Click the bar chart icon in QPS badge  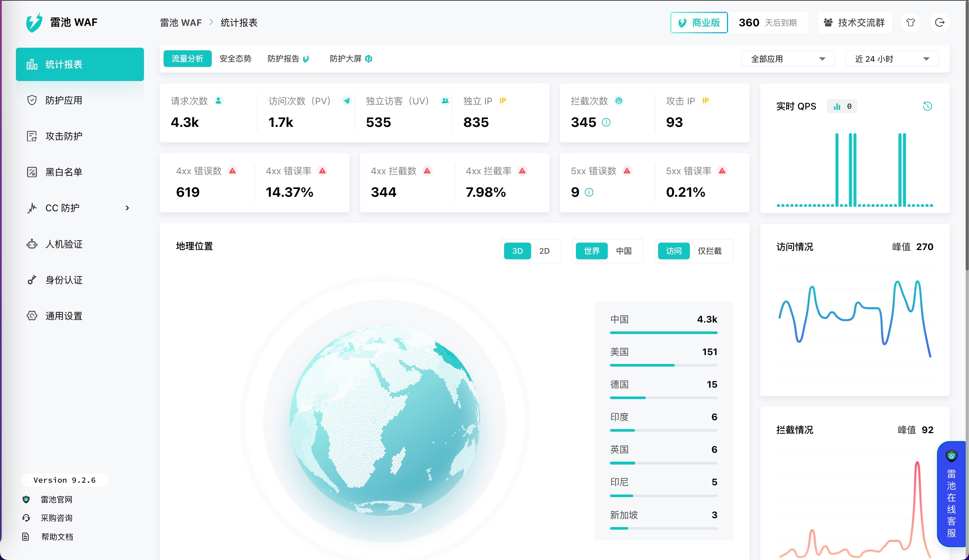837,107
